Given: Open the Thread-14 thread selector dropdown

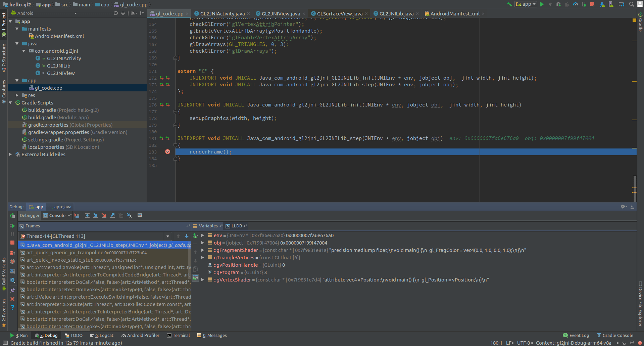Looking at the screenshot, I should [167, 236].
